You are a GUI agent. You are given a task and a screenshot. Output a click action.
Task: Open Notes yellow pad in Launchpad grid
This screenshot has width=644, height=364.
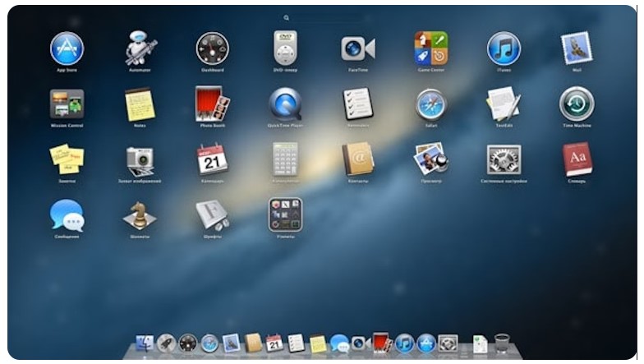(140, 104)
